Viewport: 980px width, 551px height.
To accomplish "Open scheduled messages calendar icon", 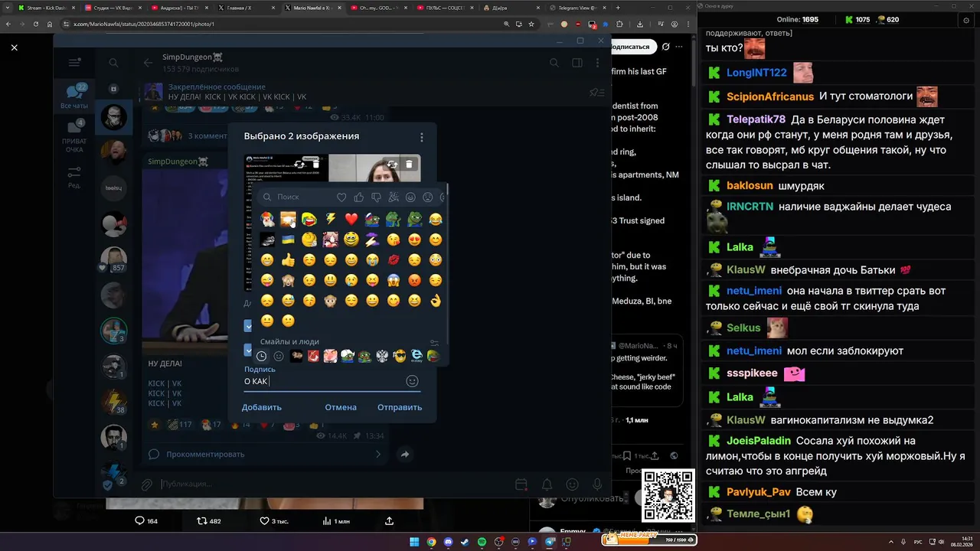I will coord(521,484).
